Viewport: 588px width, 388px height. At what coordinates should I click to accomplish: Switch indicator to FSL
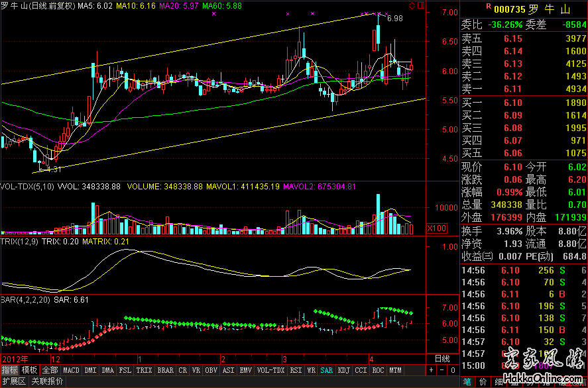(125, 370)
